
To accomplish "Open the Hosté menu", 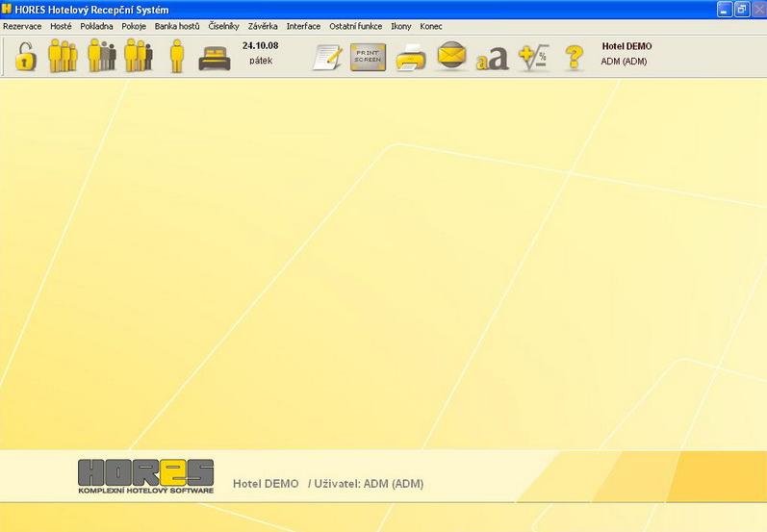I will [x=61, y=26].
